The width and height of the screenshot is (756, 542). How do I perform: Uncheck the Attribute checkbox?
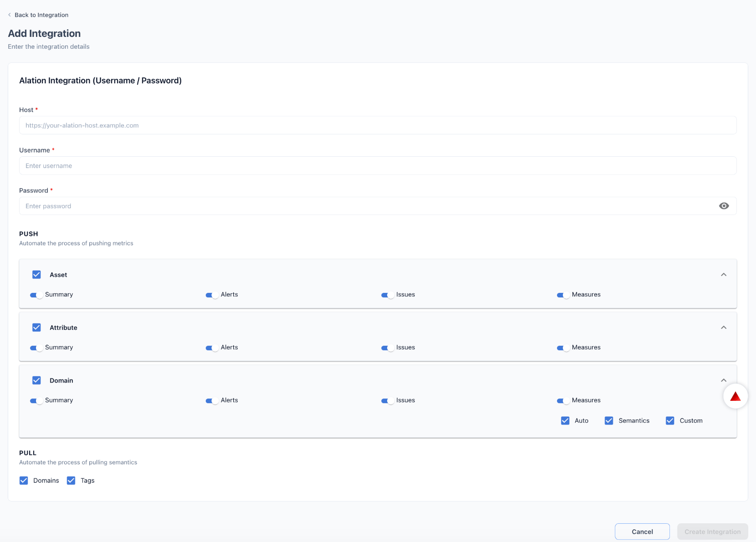coord(36,327)
